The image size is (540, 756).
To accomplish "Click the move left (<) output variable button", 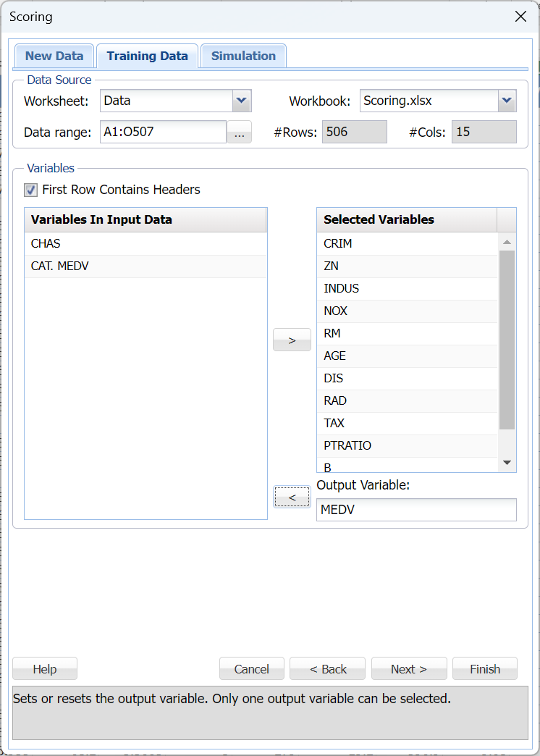I will (292, 497).
